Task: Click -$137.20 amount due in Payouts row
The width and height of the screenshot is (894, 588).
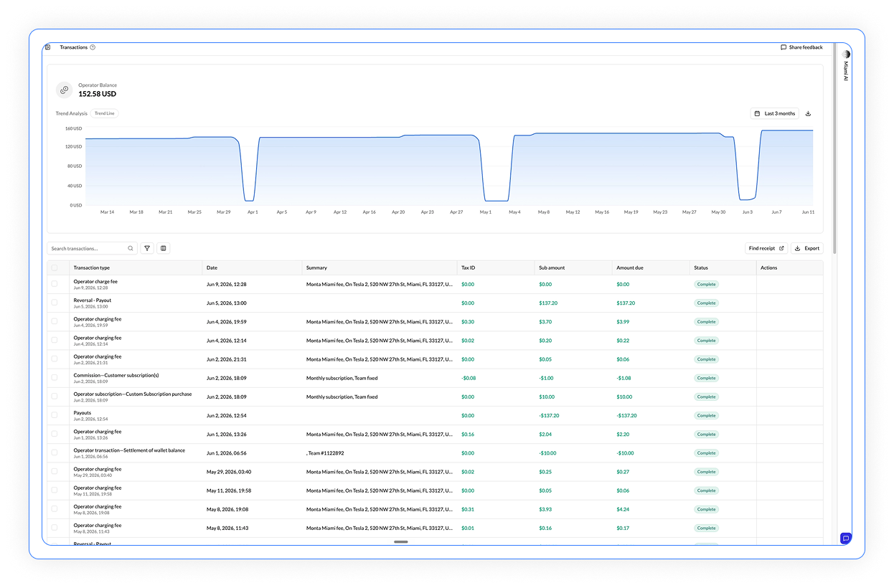Action: point(626,416)
